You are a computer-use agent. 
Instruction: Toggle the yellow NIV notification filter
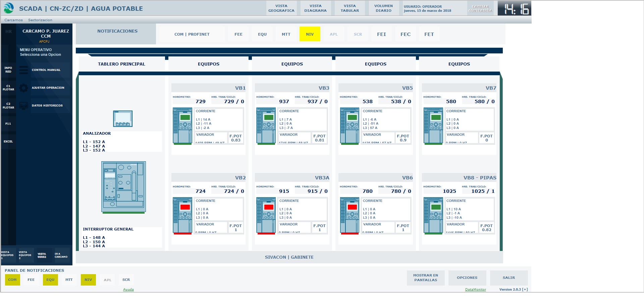pyautogui.click(x=310, y=34)
